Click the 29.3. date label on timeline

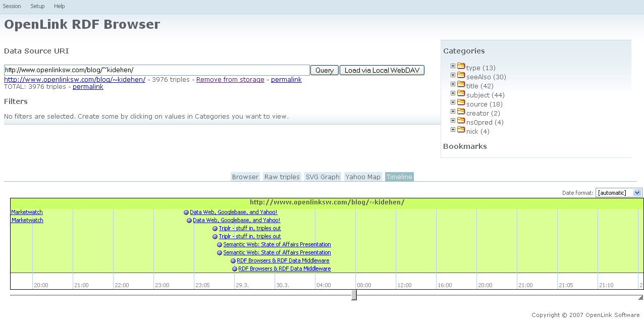[x=242, y=285]
